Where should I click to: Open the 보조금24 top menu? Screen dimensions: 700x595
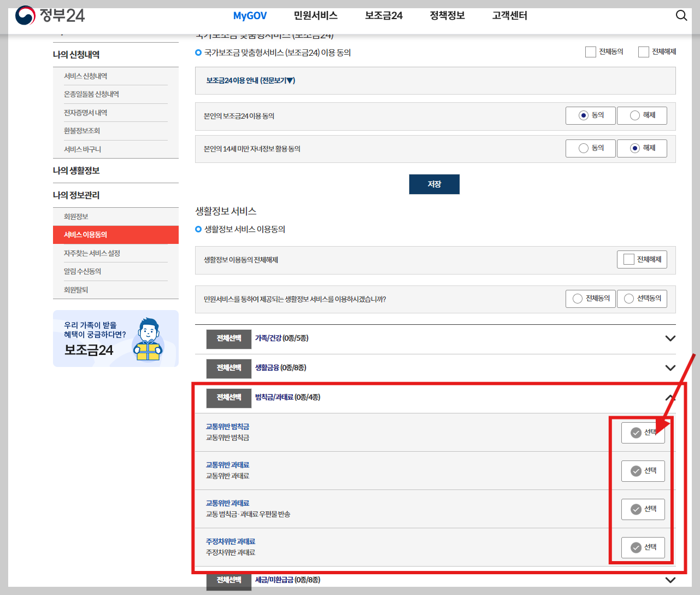[x=384, y=16]
